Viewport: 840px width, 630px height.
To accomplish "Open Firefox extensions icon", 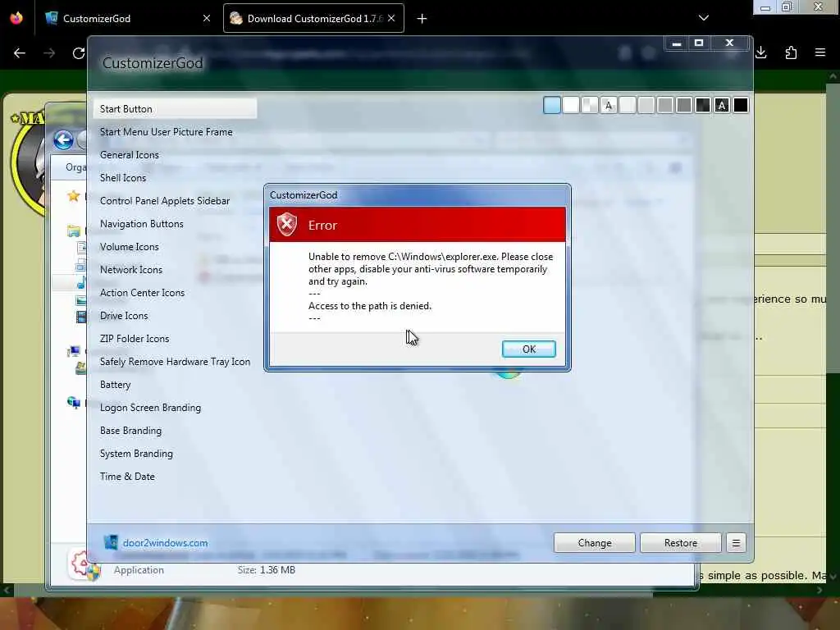I will point(791,52).
